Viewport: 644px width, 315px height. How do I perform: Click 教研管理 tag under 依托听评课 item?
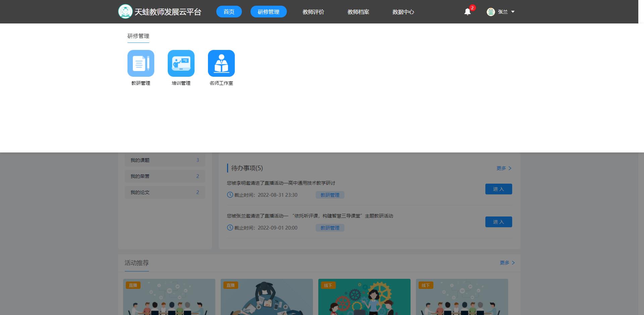[x=330, y=228]
